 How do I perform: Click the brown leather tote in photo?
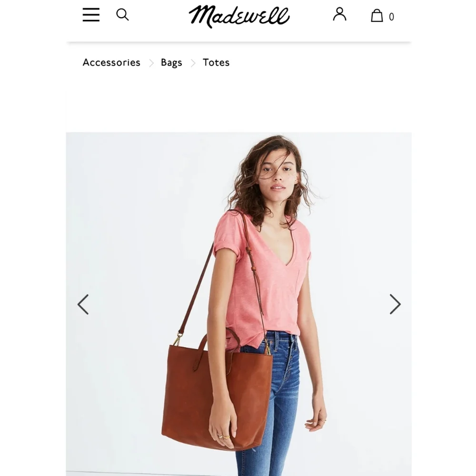(217, 397)
